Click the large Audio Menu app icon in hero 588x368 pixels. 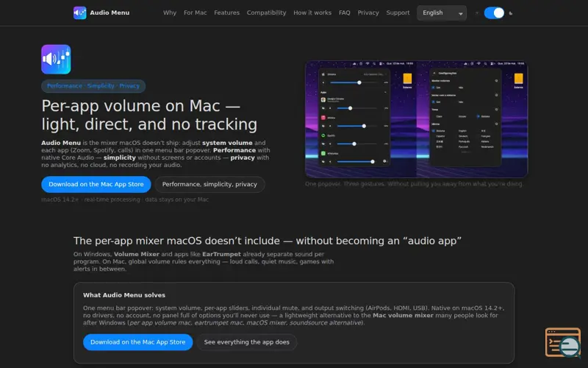tap(56, 60)
